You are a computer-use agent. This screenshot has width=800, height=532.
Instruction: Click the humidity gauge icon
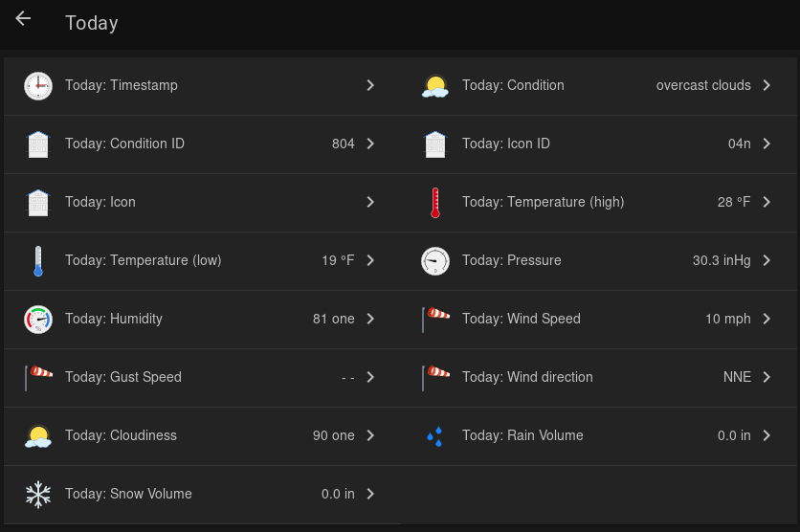coord(38,320)
